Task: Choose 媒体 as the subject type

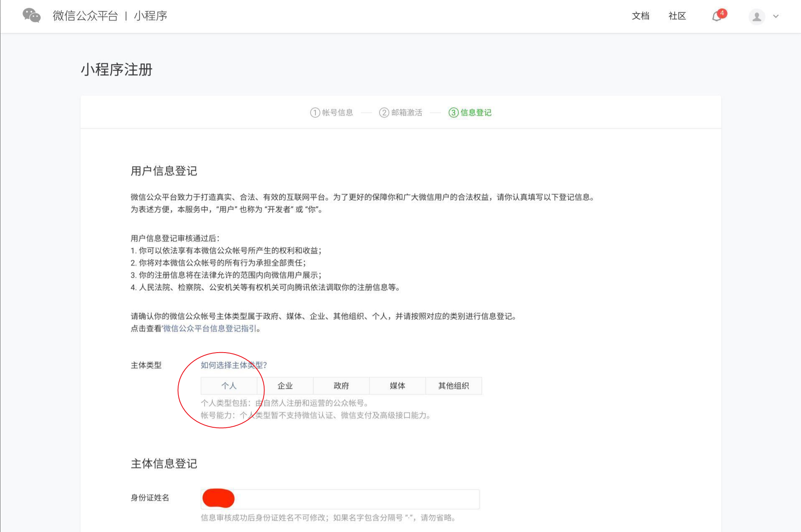Action: tap(398, 386)
